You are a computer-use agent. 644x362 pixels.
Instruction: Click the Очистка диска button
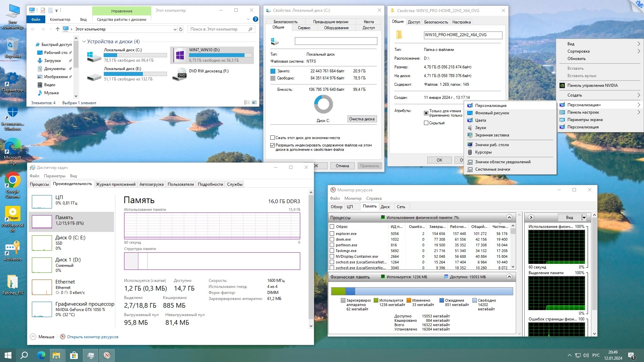(x=362, y=119)
